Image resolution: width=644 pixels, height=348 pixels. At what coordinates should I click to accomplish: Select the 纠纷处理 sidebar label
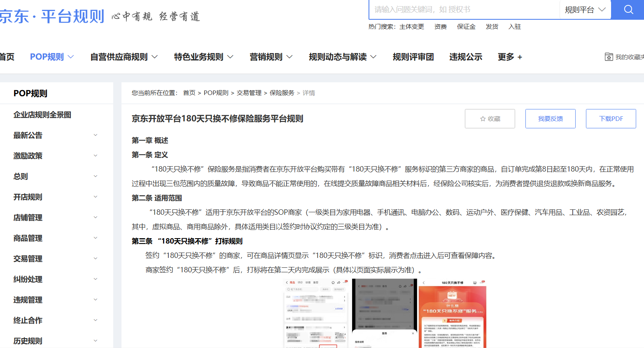point(28,279)
